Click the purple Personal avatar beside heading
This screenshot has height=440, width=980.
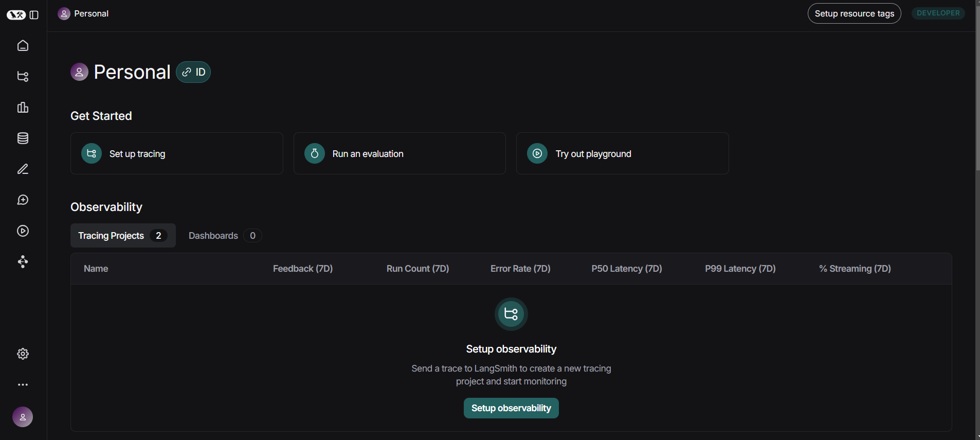[79, 72]
